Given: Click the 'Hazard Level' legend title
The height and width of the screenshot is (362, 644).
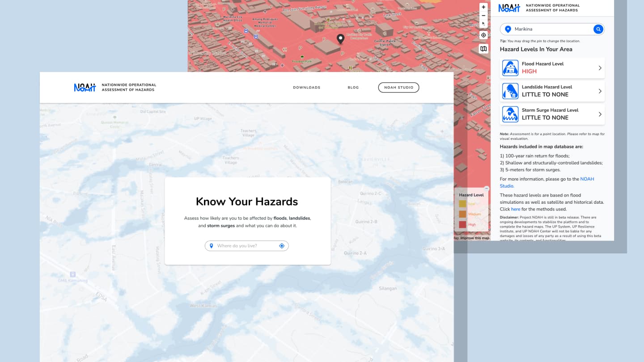Looking at the screenshot, I should tap(471, 195).
